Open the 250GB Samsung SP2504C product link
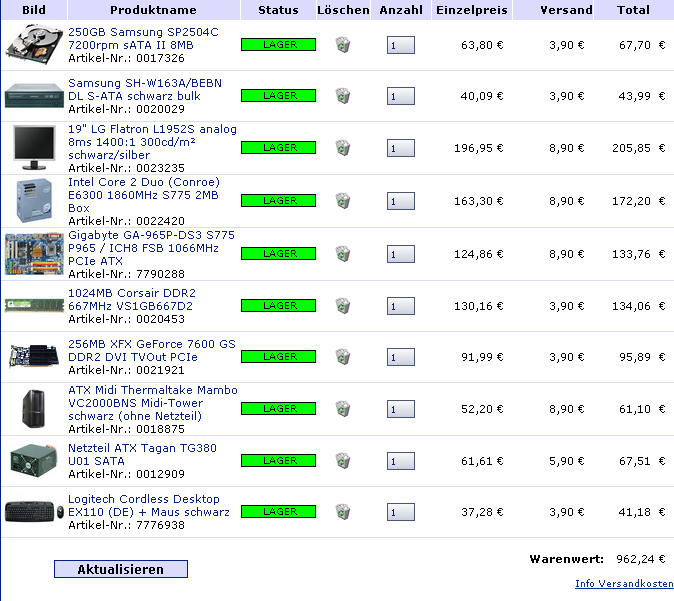This screenshot has height=601, width=674. [x=143, y=39]
